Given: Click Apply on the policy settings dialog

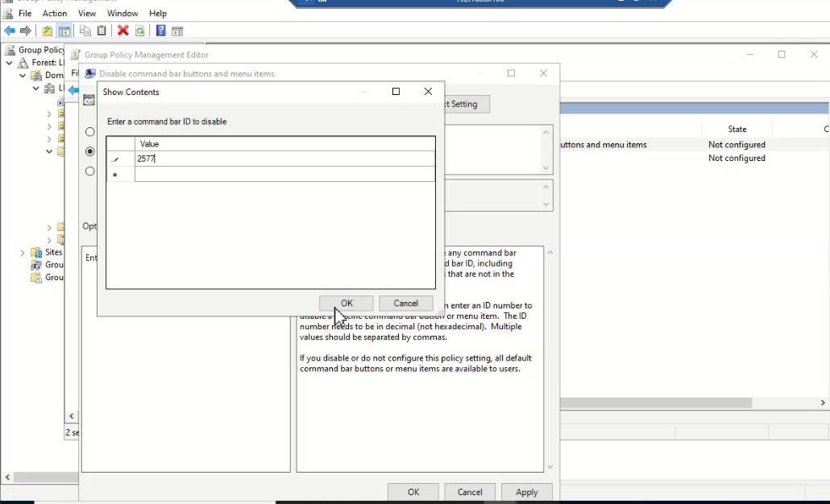Looking at the screenshot, I should coord(526,492).
